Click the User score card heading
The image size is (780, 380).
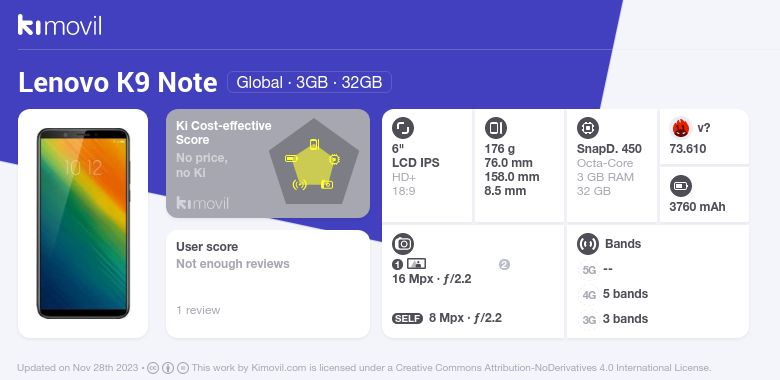point(207,247)
